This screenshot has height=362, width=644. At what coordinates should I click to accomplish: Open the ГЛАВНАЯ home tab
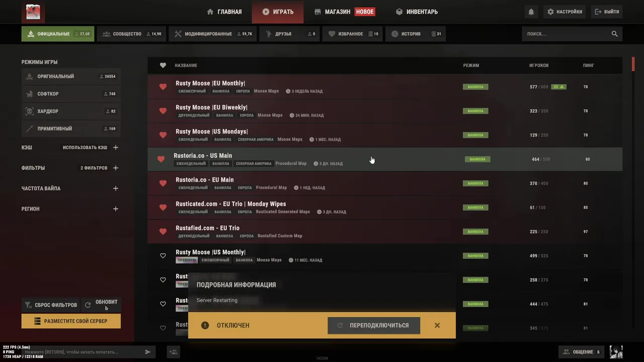pyautogui.click(x=224, y=12)
